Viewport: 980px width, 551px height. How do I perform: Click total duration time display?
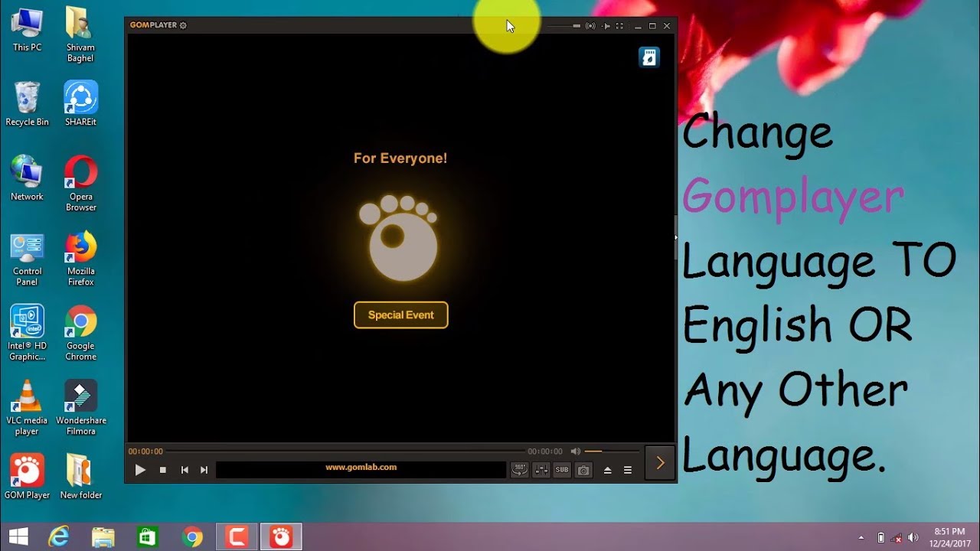pyautogui.click(x=545, y=452)
